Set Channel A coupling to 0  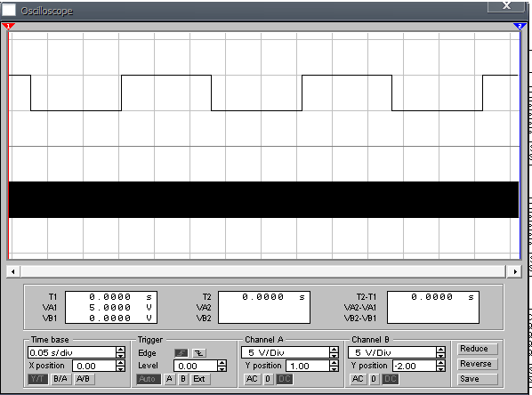click(x=268, y=379)
